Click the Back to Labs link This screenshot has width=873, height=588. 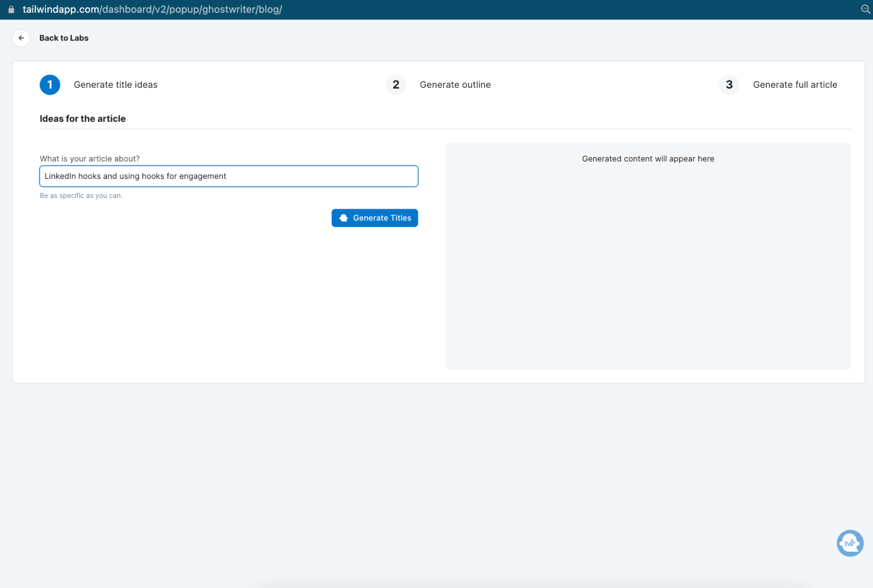tap(64, 38)
